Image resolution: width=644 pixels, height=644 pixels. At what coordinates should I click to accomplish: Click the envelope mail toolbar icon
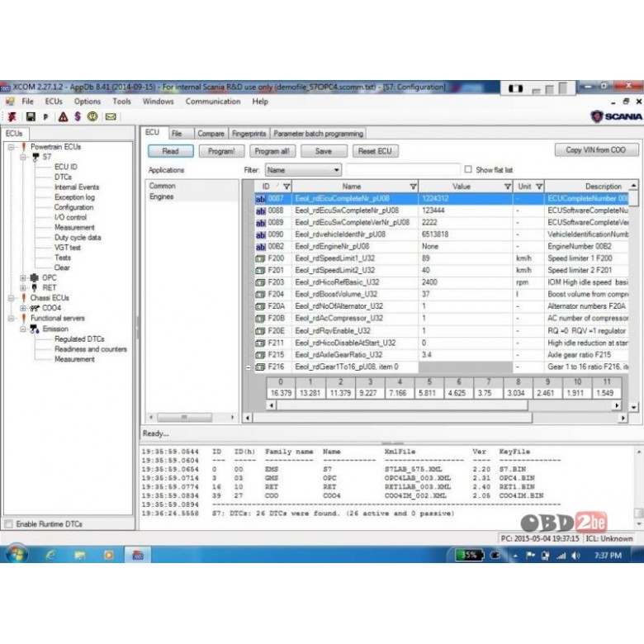point(111,117)
